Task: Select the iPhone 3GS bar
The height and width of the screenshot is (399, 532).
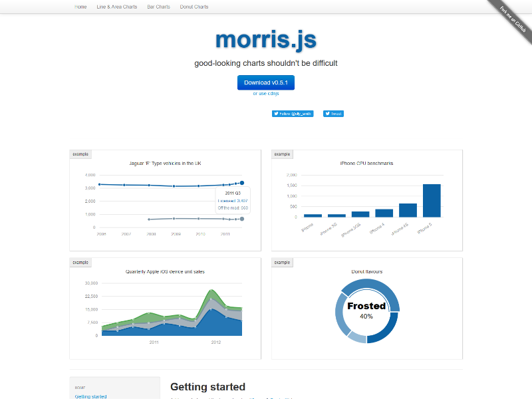Action: click(360, 214)
